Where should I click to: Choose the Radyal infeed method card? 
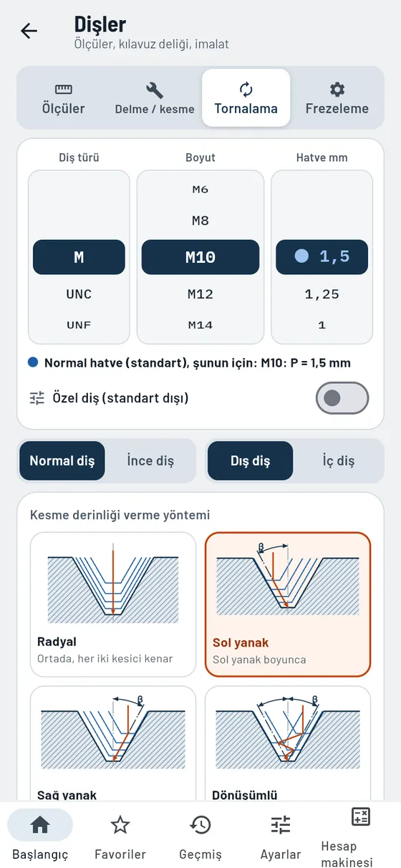point(113,604)
